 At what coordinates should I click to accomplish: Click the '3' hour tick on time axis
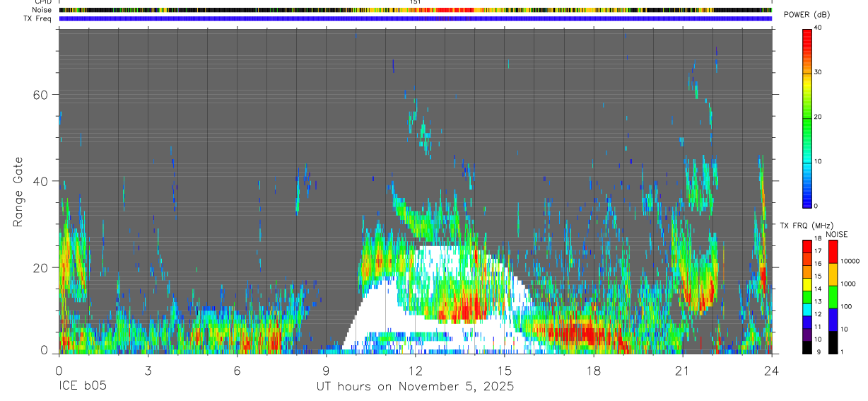[148, 371]
